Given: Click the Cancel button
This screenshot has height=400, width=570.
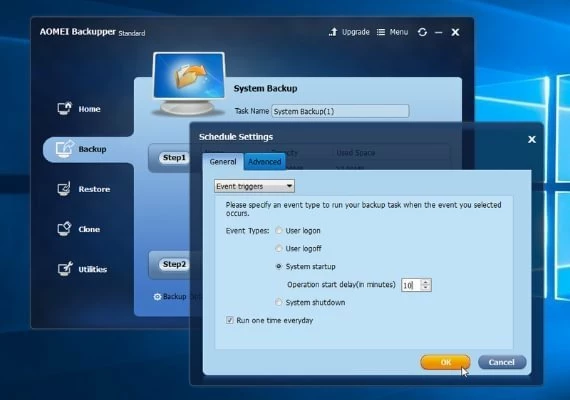Looking at the screenshot, I should coord(502,362).
